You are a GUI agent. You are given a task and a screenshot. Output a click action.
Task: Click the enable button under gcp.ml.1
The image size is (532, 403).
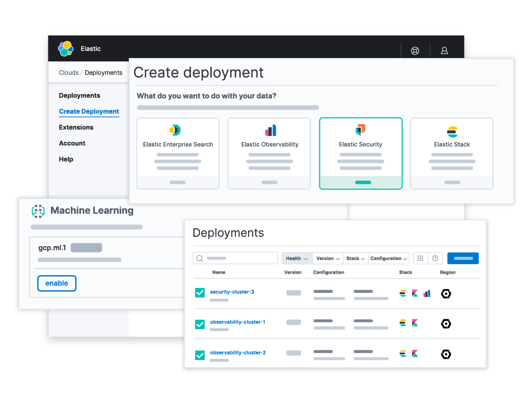57,283
